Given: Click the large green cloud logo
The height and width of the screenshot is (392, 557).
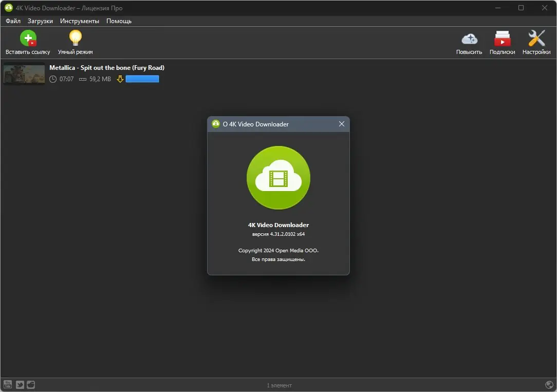Looking at the screenshot, I should 278,178.
